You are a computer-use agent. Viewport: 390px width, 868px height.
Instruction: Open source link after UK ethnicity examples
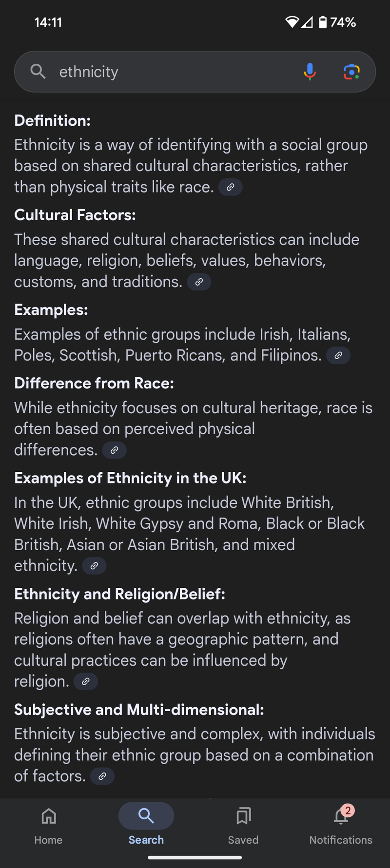[x=94, y=565]
